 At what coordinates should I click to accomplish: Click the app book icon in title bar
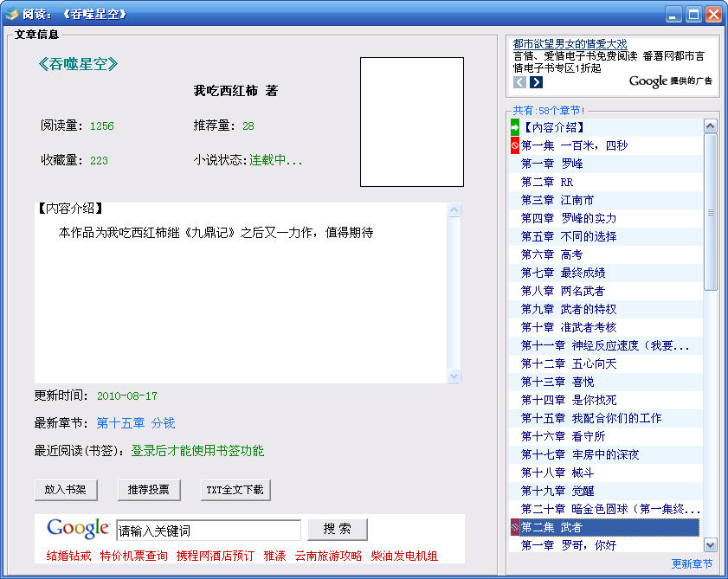click(11, 14)
